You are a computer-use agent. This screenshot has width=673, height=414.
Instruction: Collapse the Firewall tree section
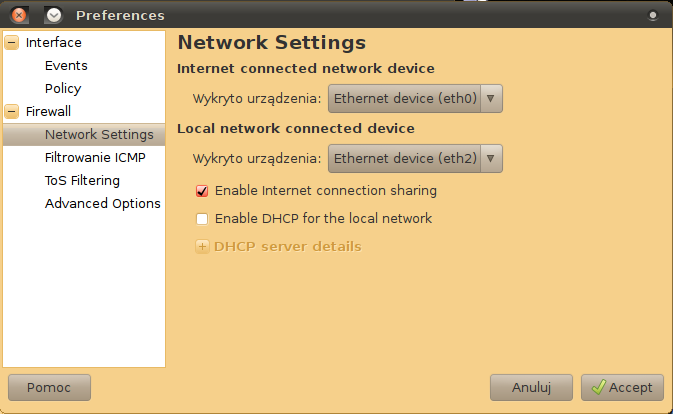[x=12, y=111]
